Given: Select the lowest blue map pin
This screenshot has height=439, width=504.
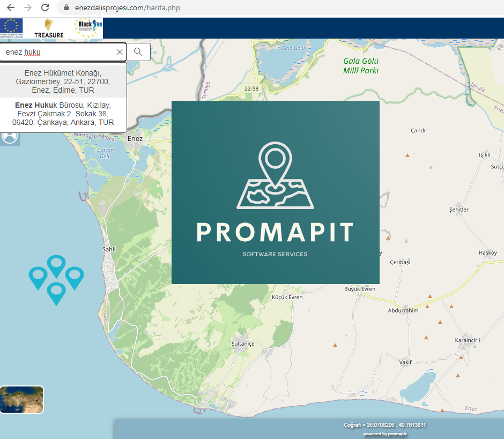Looking at the screenshot, I should pos(56,292).
